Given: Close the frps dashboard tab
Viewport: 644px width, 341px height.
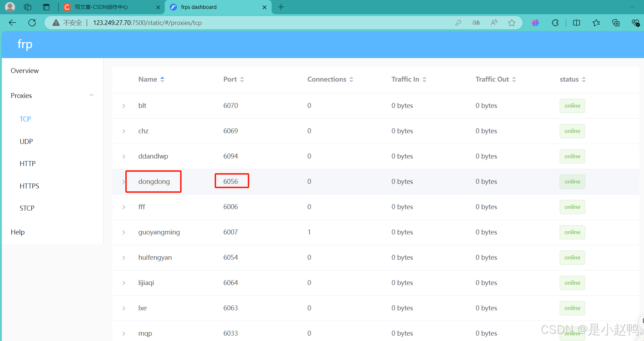Looking at the screenshot, I should tap(265, 7).
